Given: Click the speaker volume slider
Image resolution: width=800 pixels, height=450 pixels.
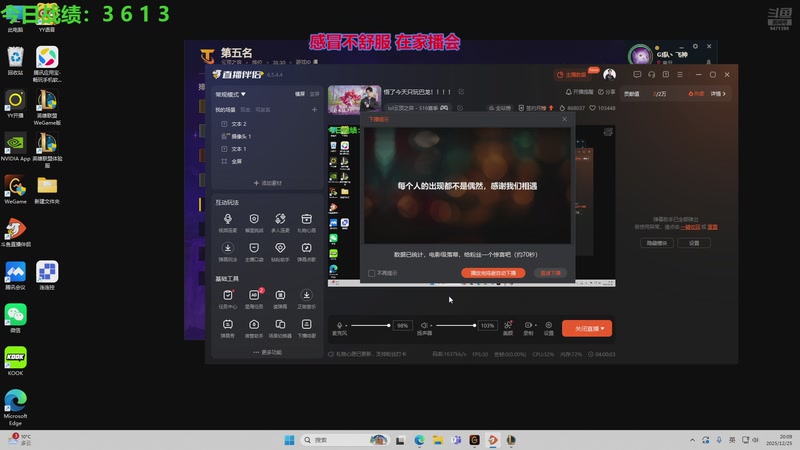Looking at the screenshot, I should [456, 326].
